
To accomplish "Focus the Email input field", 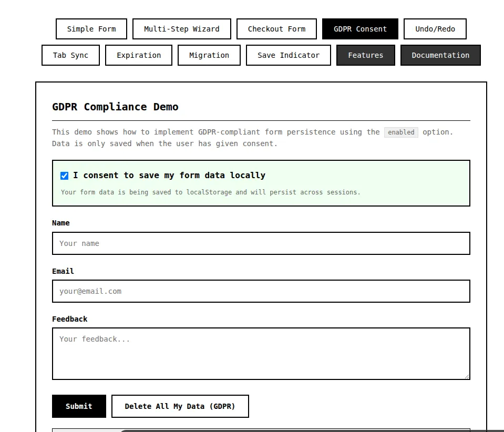I will (x=261, y=291).
